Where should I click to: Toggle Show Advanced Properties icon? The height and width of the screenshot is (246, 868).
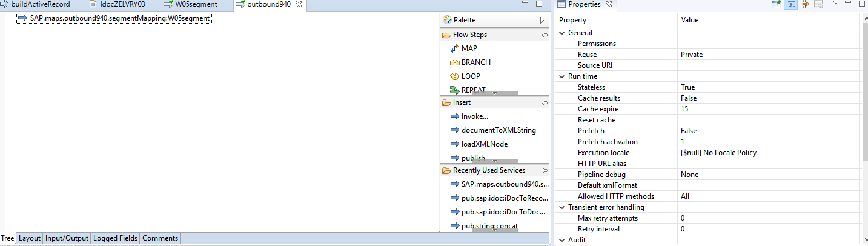click(x=804, y=4)
